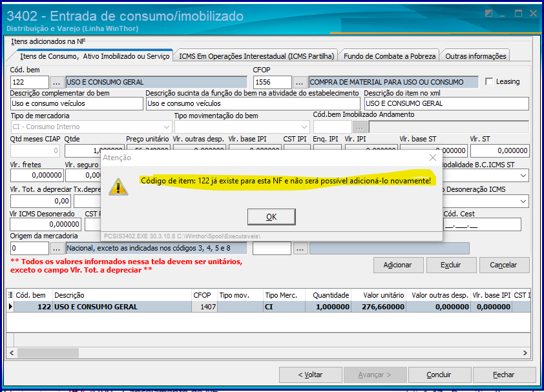Click the Adicionar button
544x392 pixels.
[398, 265]
